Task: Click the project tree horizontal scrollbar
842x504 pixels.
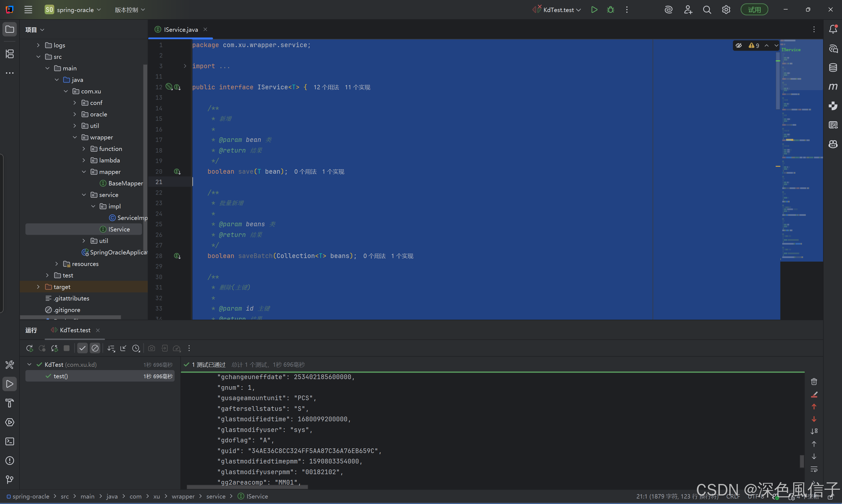Action: tap(71, 317)
